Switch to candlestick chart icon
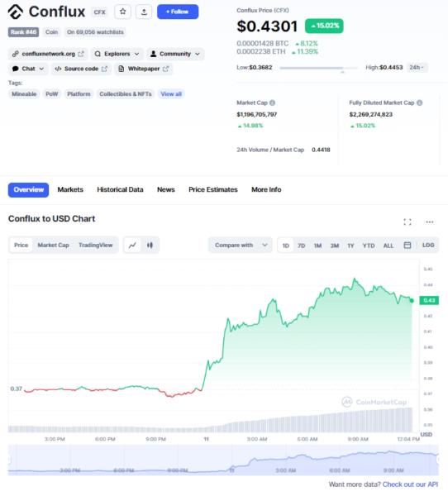 pos(150,246)
